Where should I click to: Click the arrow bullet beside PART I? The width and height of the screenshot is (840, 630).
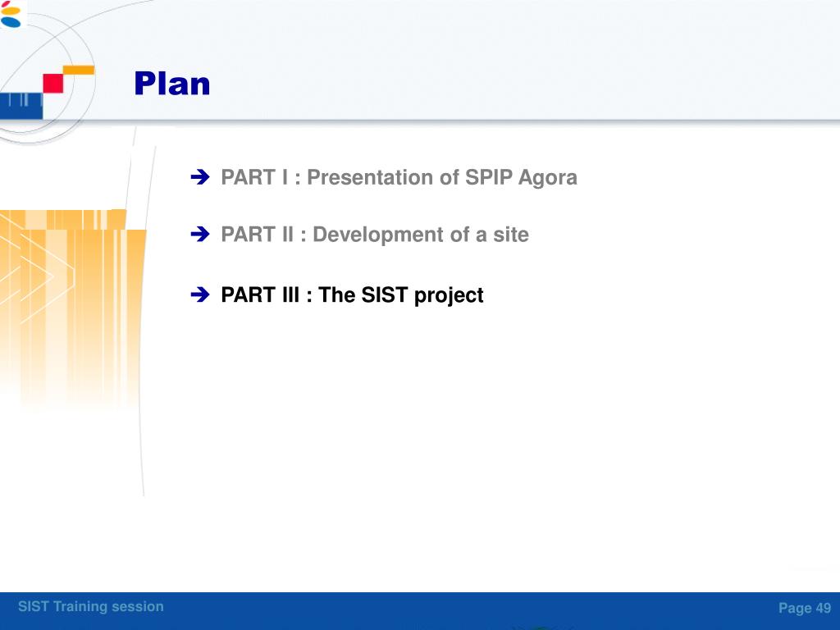click(200, 177)
